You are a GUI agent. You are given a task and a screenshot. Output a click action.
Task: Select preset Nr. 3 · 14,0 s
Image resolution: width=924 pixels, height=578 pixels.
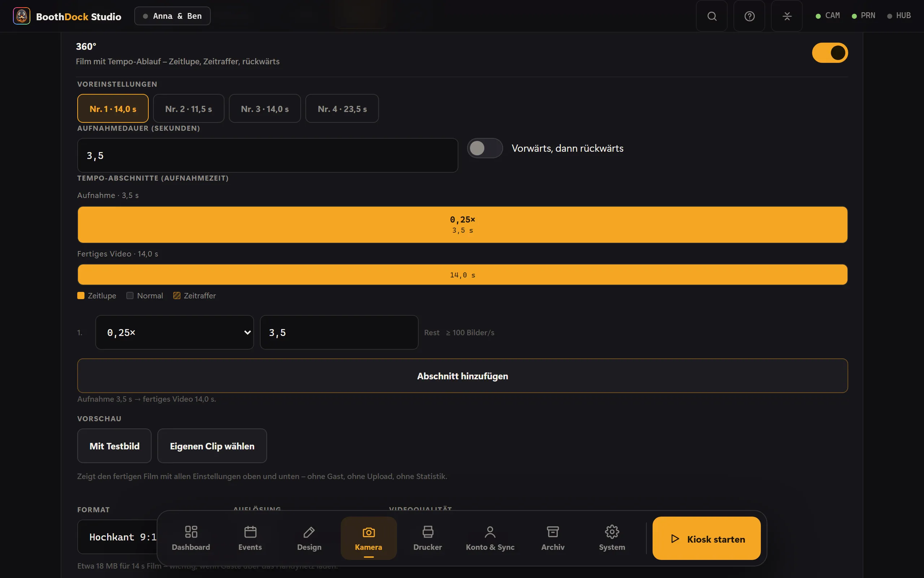[265, 109]
